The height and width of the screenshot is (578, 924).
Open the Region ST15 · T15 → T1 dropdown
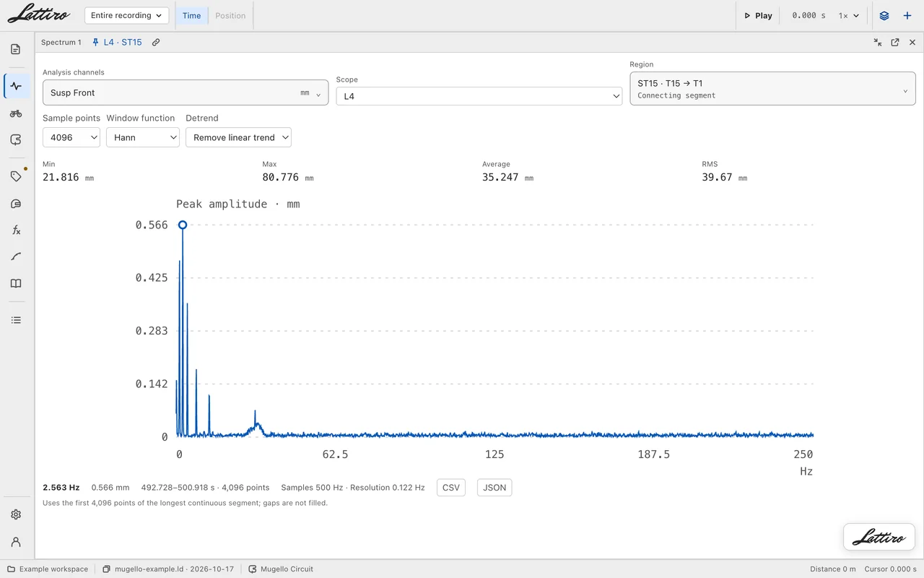coord(773,89)
